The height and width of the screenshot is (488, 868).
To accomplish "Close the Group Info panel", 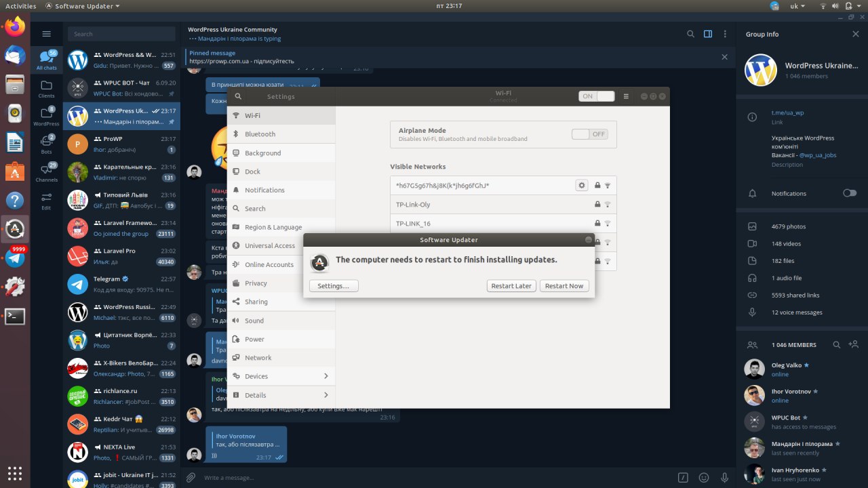I will click(x=855, y=34).
